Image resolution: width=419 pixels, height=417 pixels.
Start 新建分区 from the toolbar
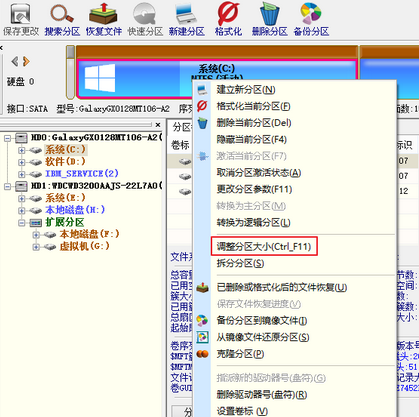tap(187, 19)
